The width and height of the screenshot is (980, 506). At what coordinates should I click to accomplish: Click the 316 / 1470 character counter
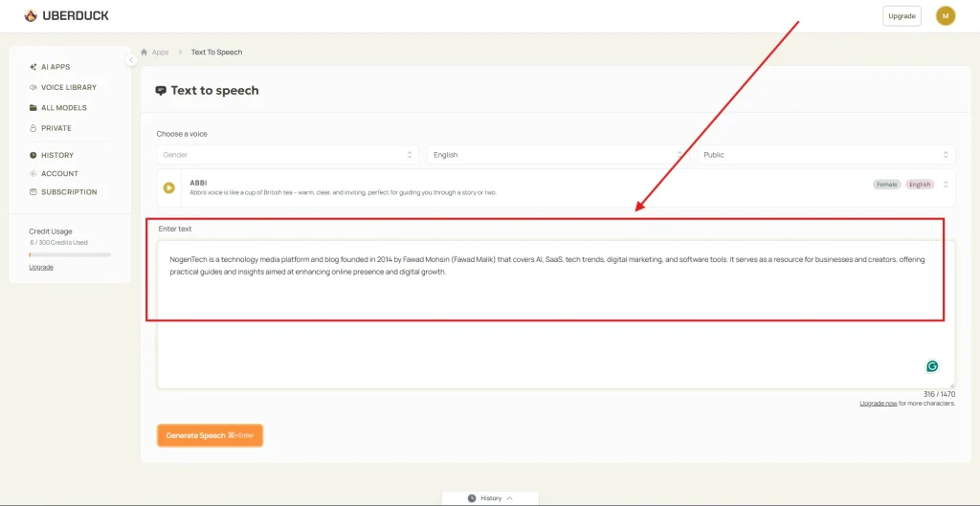(x=939, y=394)
